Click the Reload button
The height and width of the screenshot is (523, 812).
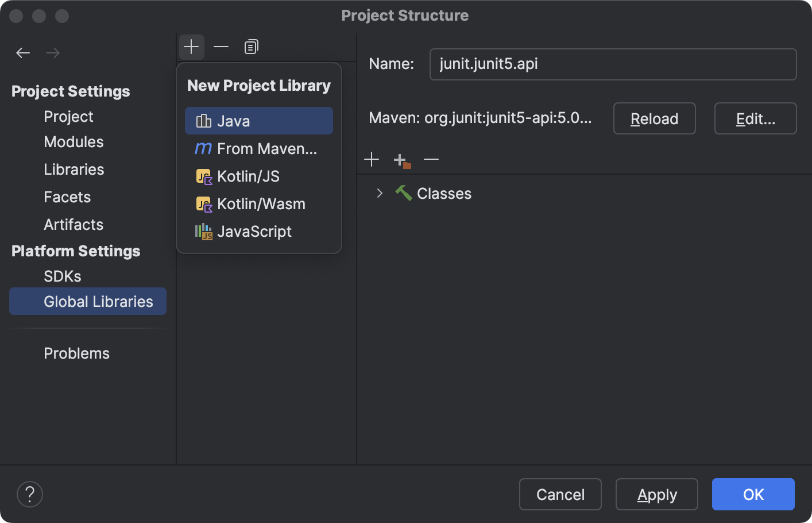click(654, 118)
